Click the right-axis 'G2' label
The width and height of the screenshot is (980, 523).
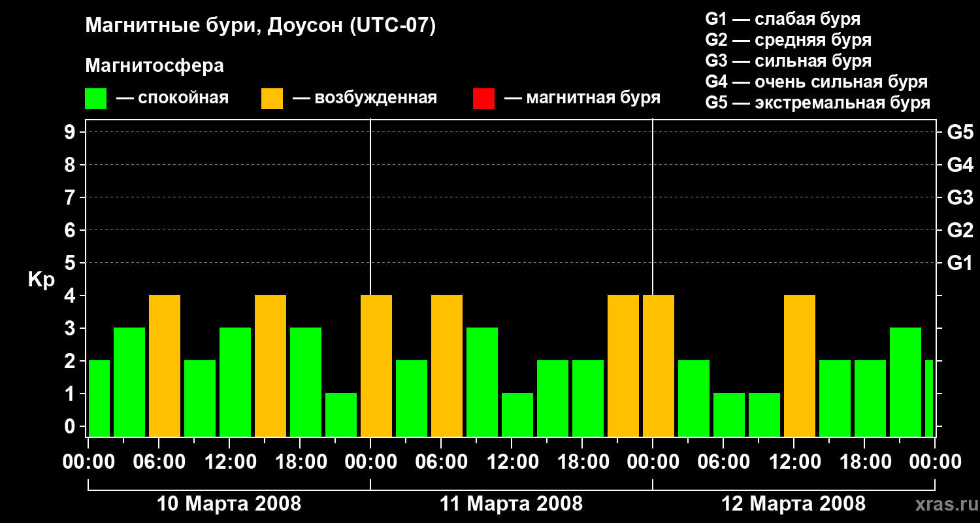pyautogui.click(x=960, y=230)
